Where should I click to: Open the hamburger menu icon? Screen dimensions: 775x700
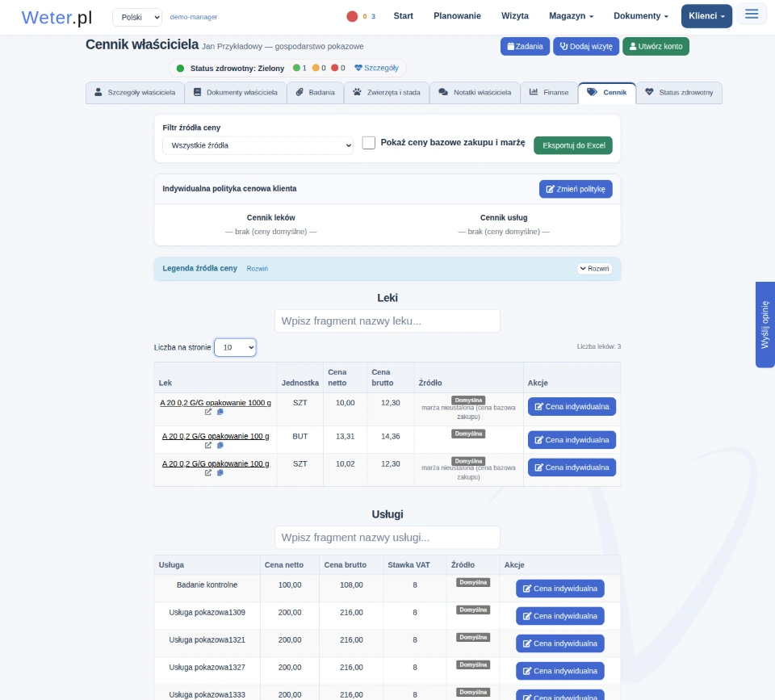coord(752,14)
